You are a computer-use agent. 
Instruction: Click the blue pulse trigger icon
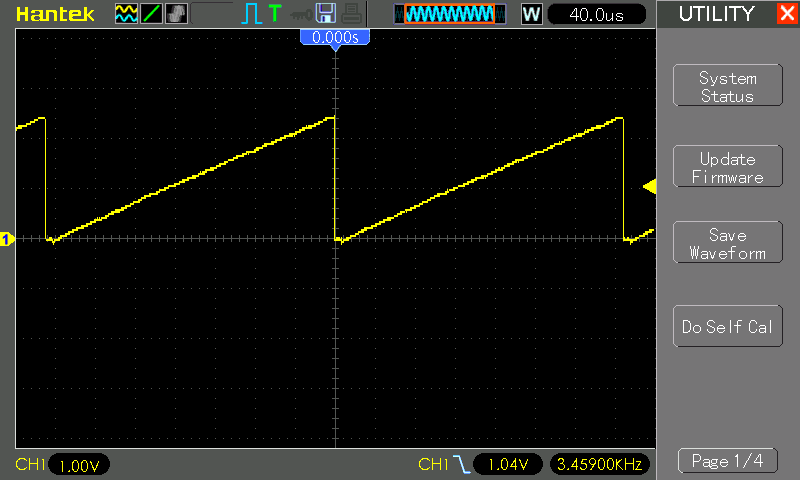point(251,14)
